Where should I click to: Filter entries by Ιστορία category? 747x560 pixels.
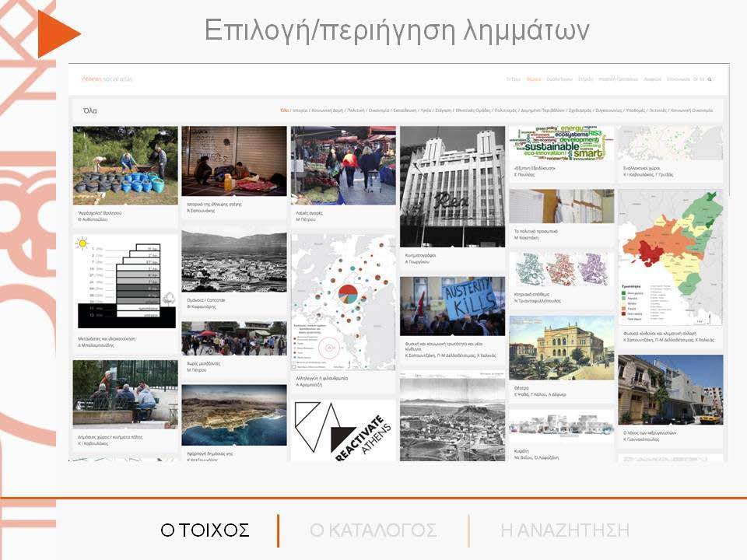pyautogui.click(x=300, y=110)
